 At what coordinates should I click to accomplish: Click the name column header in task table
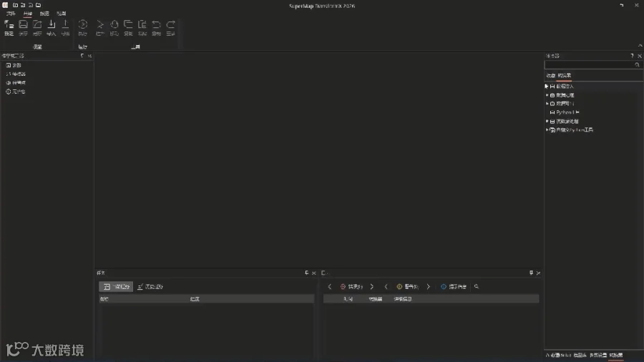[104, 299]
